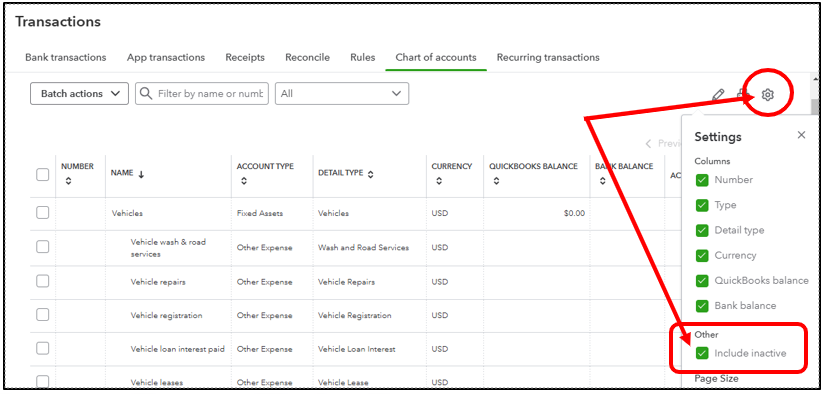
Task: Toggle the Include inactive checkbox
Action: [x=702, y=353]
